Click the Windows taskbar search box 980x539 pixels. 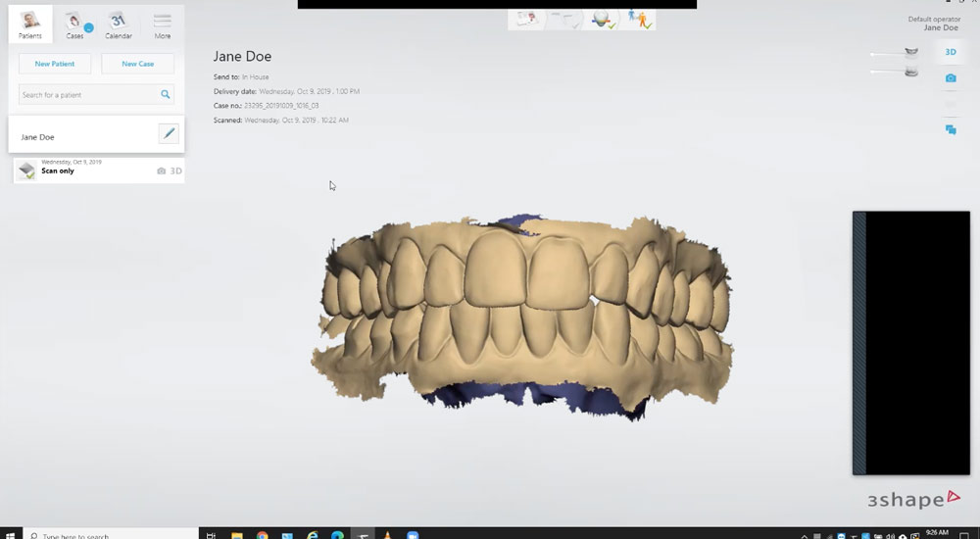tap(113, 535)
